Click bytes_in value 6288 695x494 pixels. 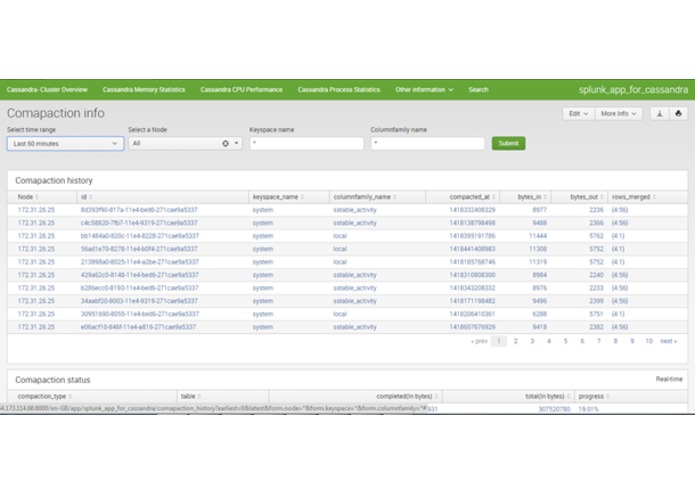tap(539, 314)
